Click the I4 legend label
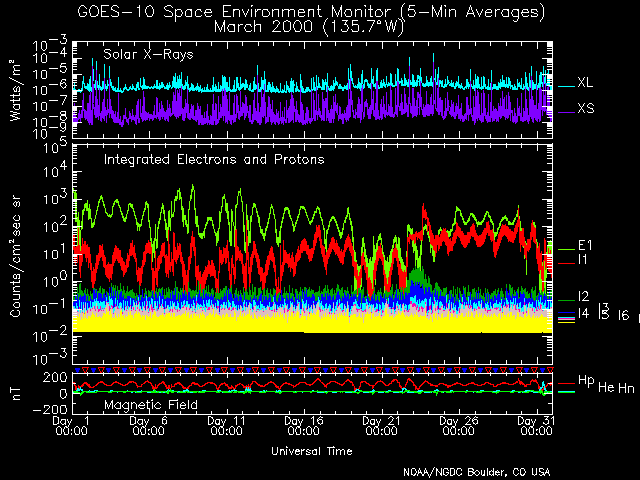This screenshot has height=480, width=640. [x=584, y=313]
